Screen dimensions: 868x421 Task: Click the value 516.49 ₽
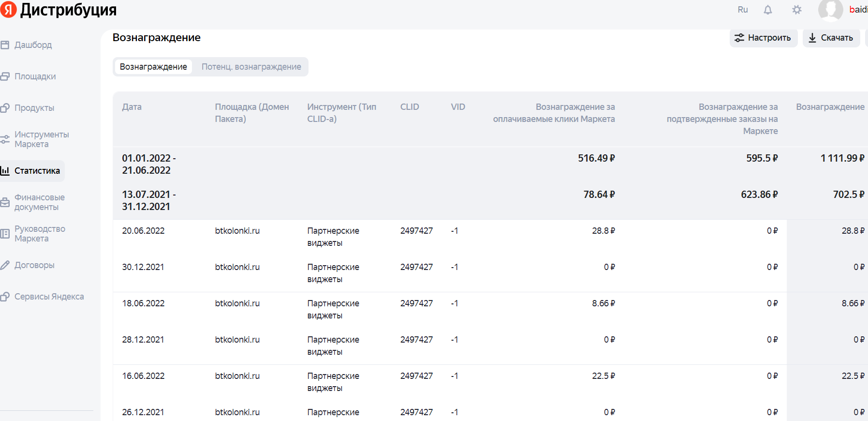[x=596, y=158]
